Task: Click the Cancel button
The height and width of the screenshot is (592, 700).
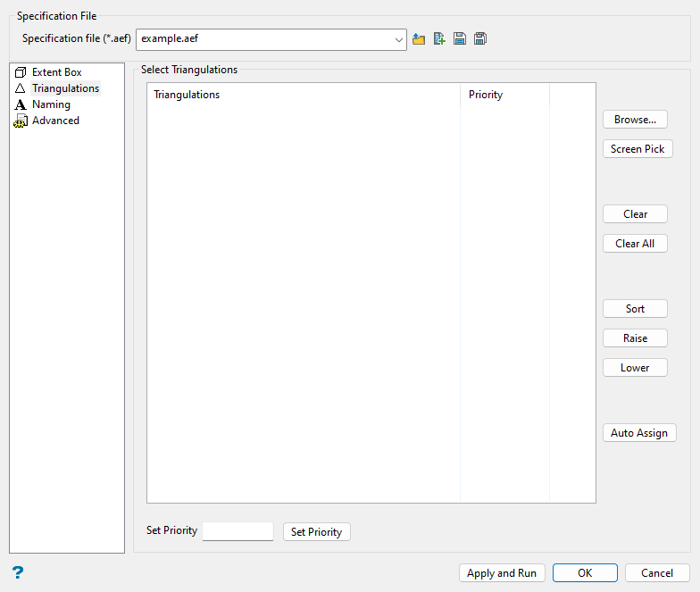Action: [657, 573]
